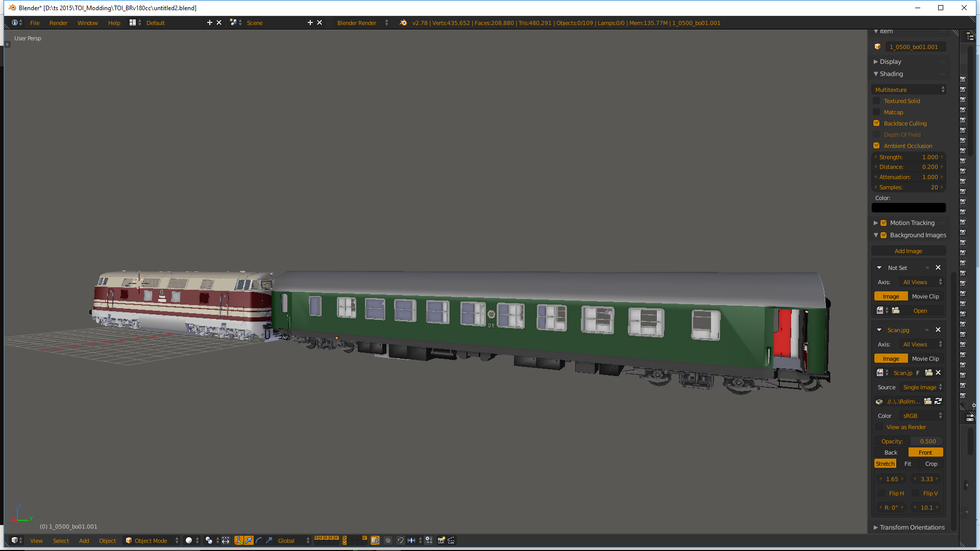This screenshot has height=551, width=980.
Task: Select the rotate manipulator arc icon
Action: 259,540
